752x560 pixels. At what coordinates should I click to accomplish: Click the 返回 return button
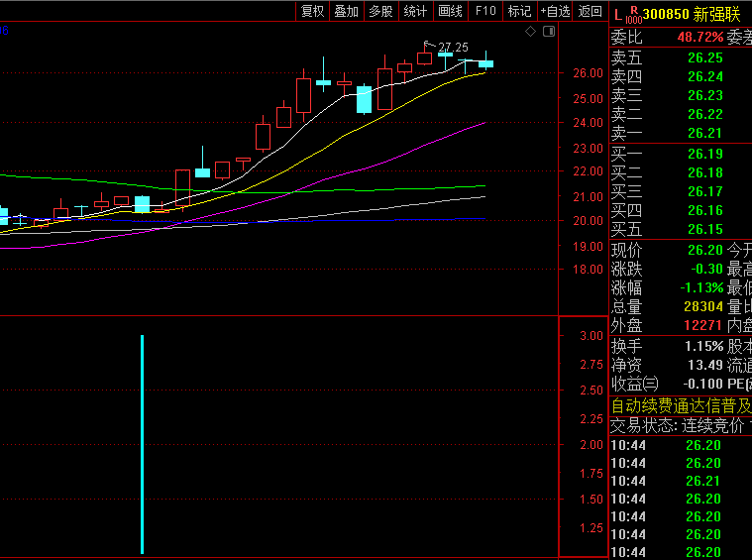[x=590, y=11]
